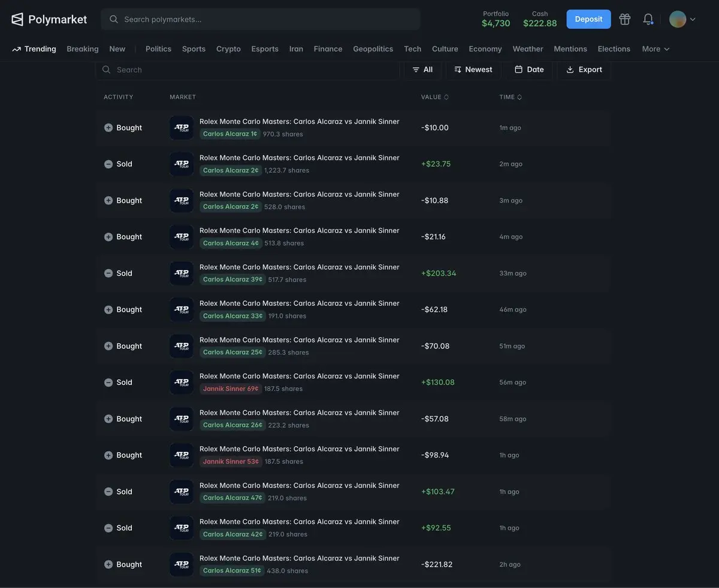Focus the Search polymarkets field
The image size is (719, 588).
pyautogui.click(x=261, y=19)
